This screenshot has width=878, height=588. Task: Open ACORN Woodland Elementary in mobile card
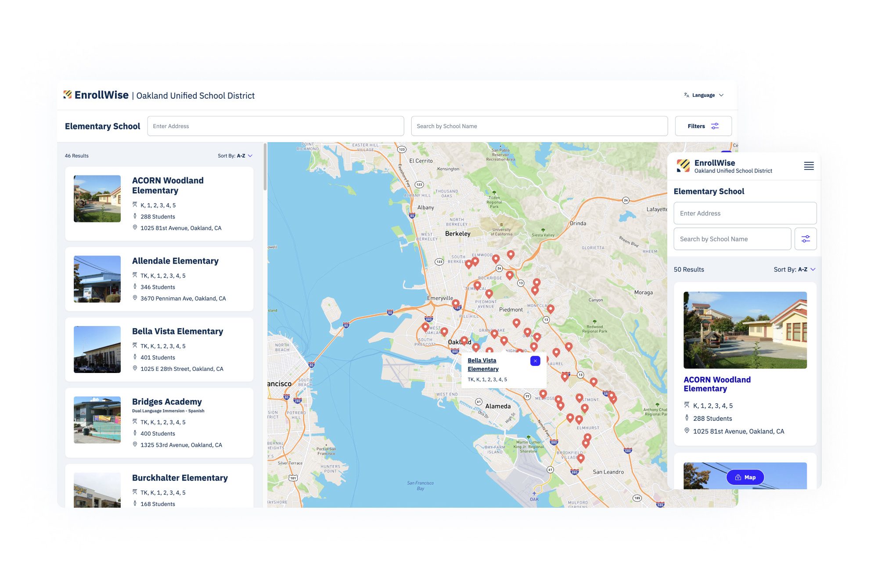pyautogui.click(x=717, y=384)
